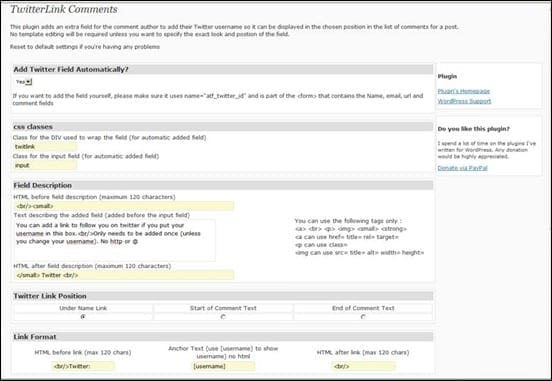552x381 pixels.
Task: Open the Plugin's Homepage link
Action: pyautogui.click(x=463, y=91)
